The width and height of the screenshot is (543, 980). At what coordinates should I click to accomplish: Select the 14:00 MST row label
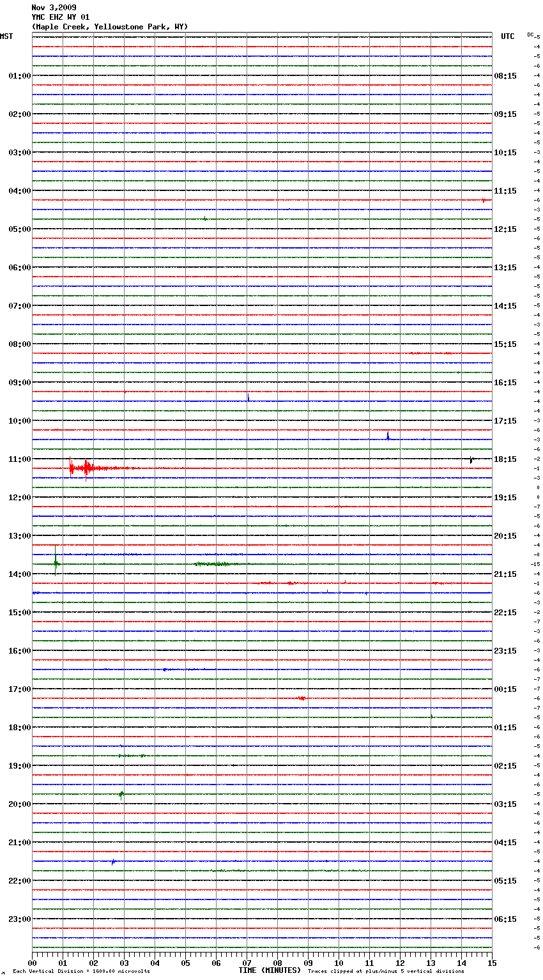click(x=20, y=574)
